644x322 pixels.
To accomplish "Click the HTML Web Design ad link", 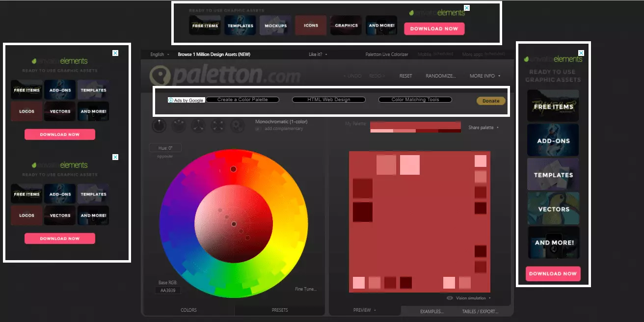I will pos(329,100).
